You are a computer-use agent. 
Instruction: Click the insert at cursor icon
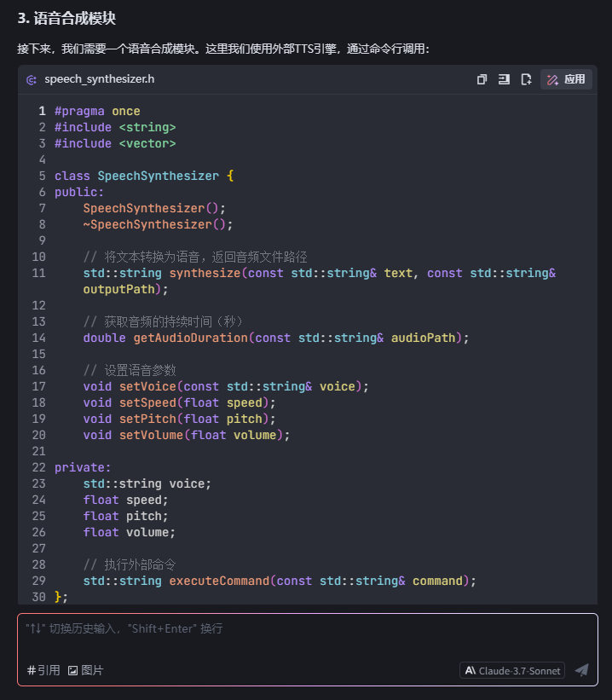[504, 79]
